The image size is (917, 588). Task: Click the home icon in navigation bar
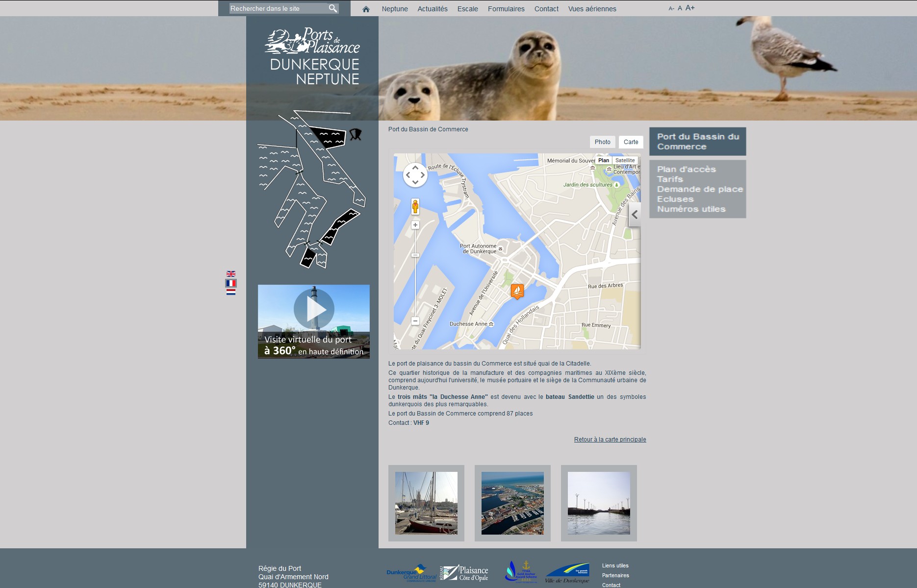click(366, 9)
